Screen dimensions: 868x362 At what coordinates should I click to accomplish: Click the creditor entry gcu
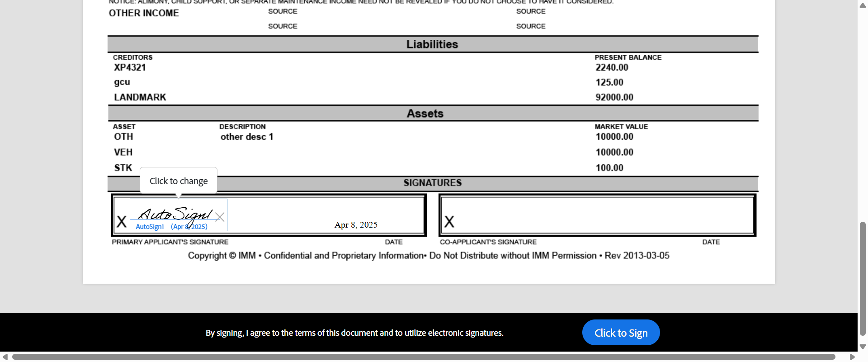pos(122,82)
